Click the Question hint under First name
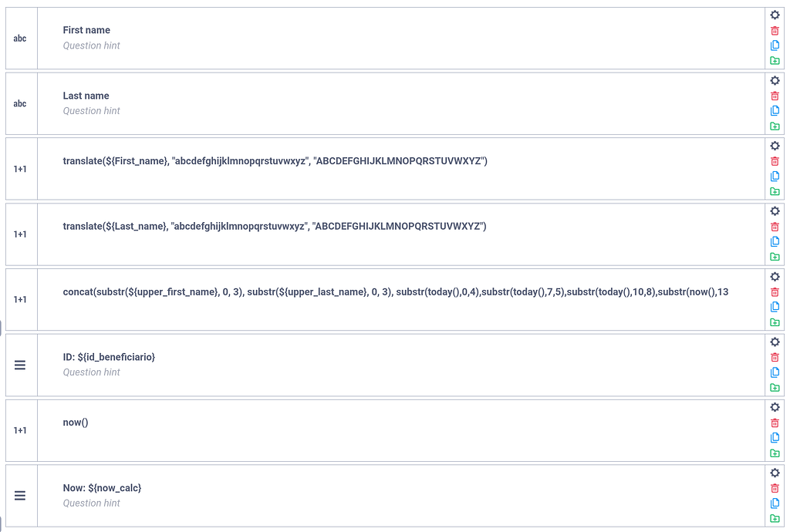Viewport: 790px width, 532px height. point(91,45)
